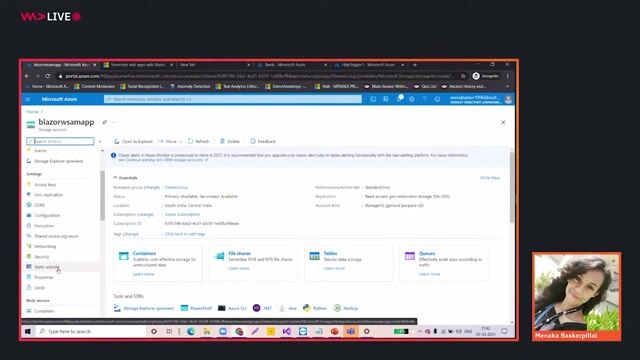Screen dimensions: 640x360
Task: Click the Refresh toolbar button
Action: (x=199, y=141)
